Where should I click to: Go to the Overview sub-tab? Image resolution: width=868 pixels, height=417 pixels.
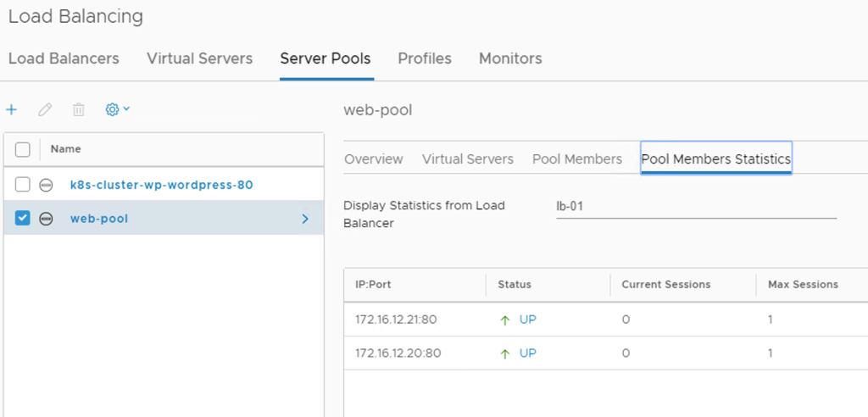coord(374,158)
